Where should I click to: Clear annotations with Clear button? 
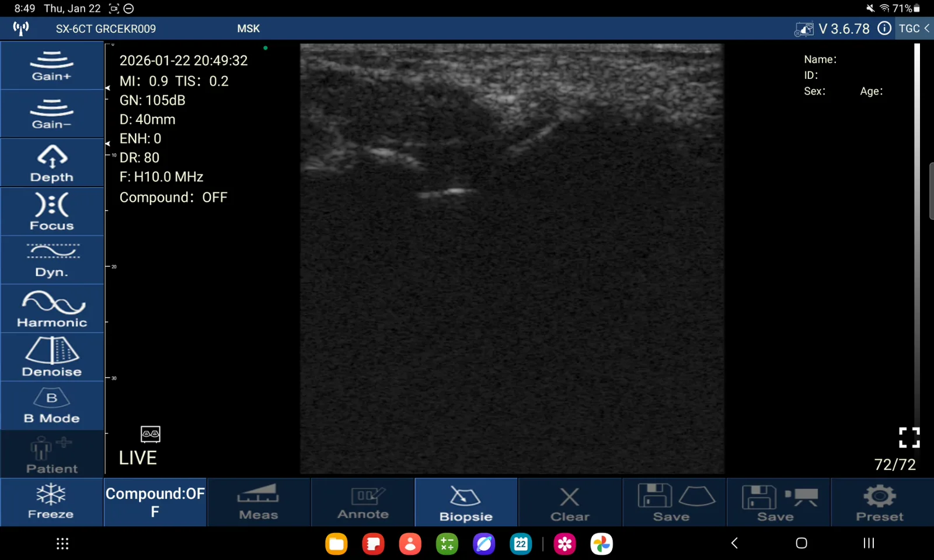coord(570,502)
